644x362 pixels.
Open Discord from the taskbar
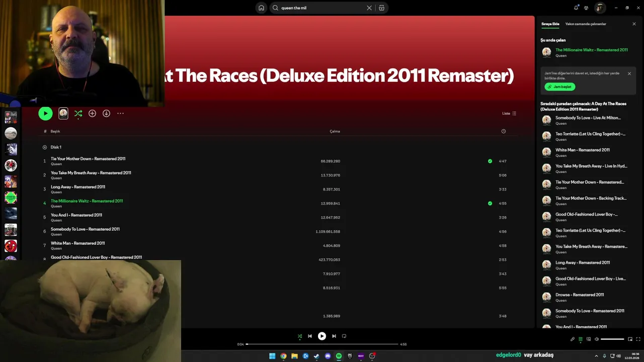click(328, 356)
